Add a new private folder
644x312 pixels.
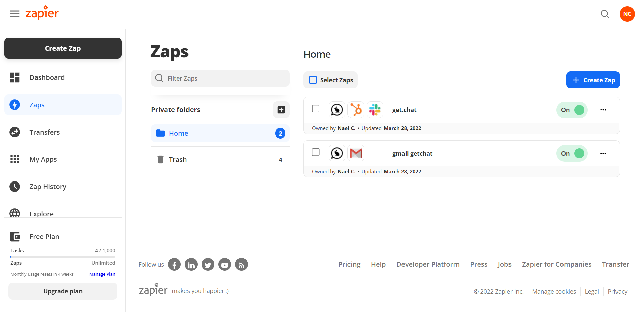tap(281, 110)
